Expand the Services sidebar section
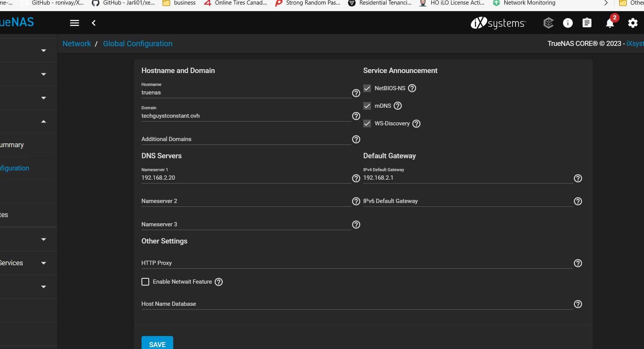 tap(44, 263)
